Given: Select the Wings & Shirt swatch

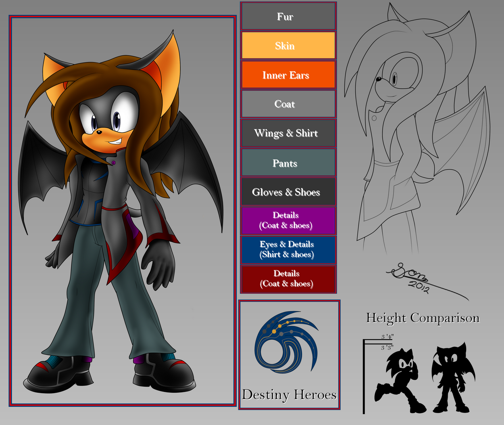Looking at the screenshot, I should [x=288, y=133].
